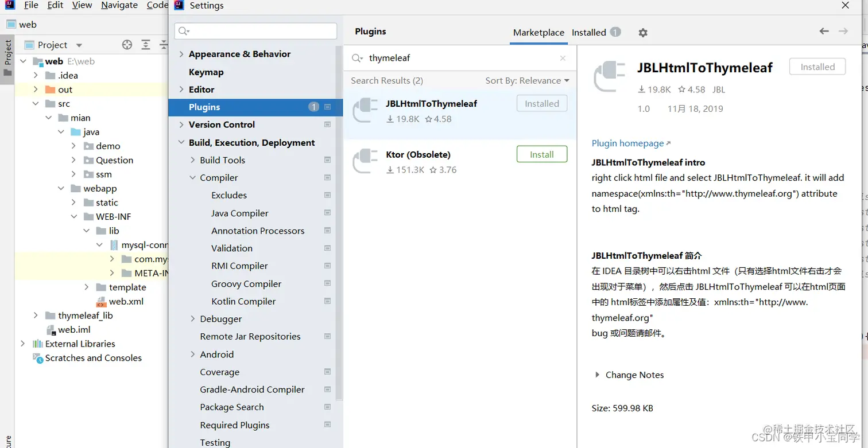Click the project-level icon beside Plugins
The width and height of the screenshot is (868, 448).
tap(328, 107)
